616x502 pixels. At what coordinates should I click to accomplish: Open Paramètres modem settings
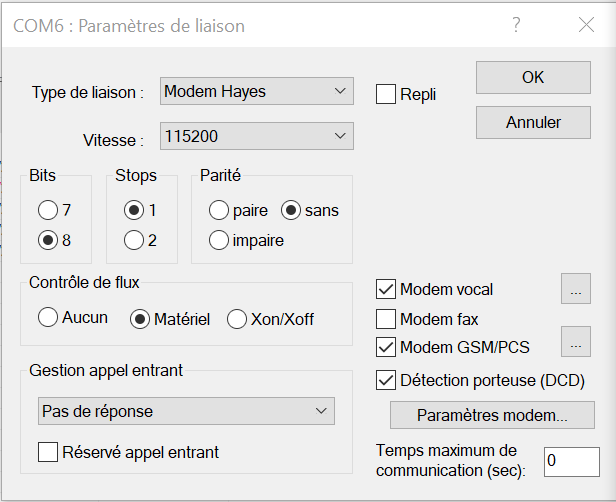point(492,415)
